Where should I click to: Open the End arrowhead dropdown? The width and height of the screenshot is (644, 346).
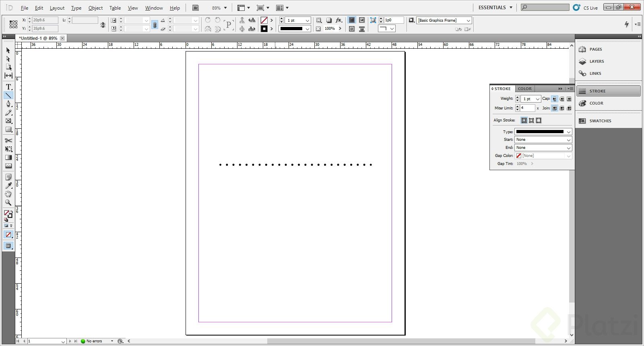(x=543, y=148)
